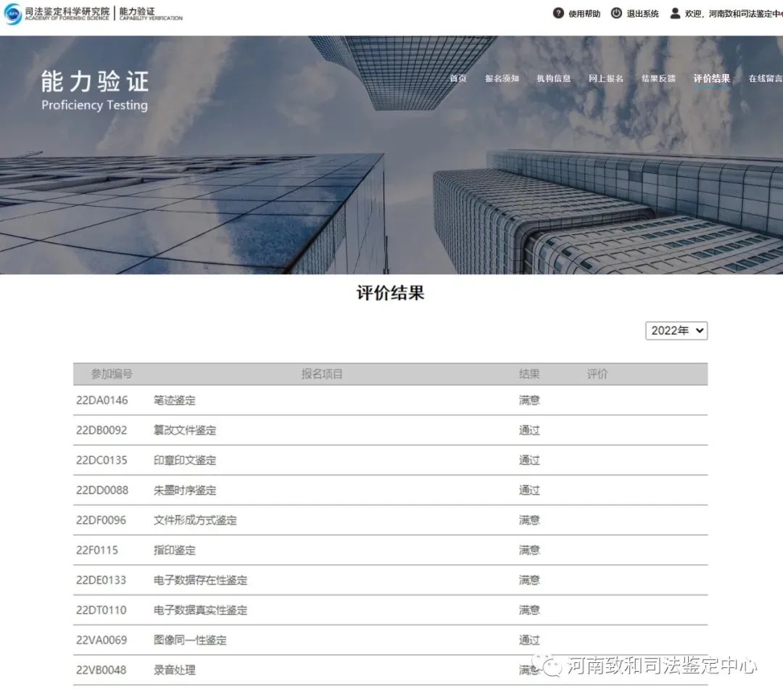Select the 22VA0069 图像同一性鉴定 row

click(390, 640)
